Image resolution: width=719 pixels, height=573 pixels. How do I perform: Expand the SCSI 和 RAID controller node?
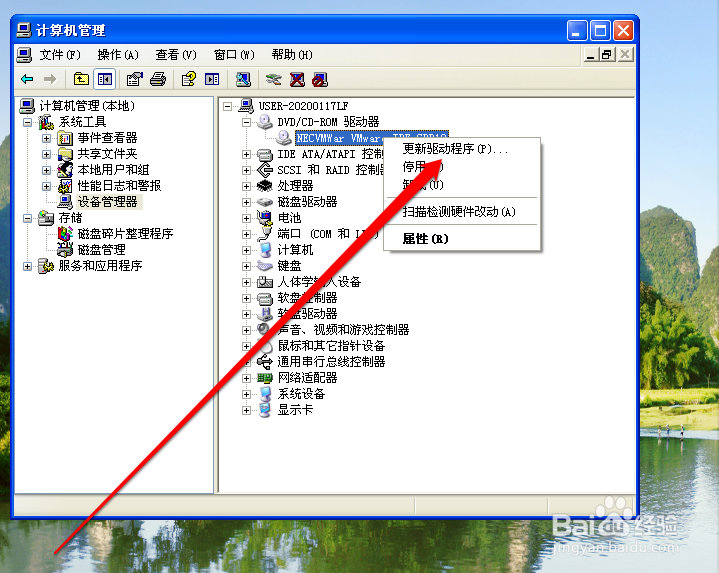tap(246, 170)
